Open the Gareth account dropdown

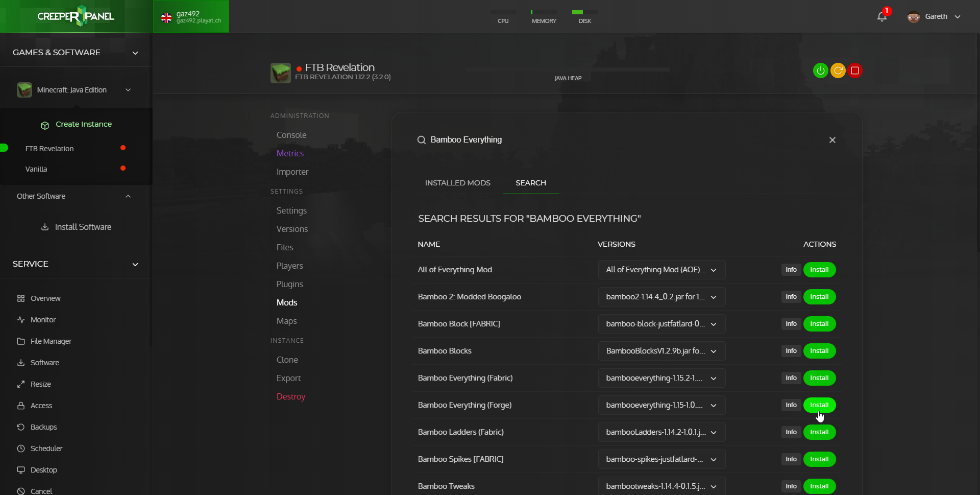958,16
